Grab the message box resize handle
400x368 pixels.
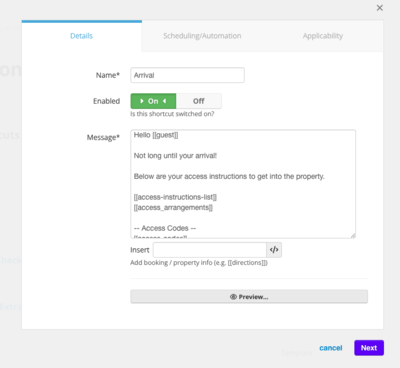click(353, 235)
